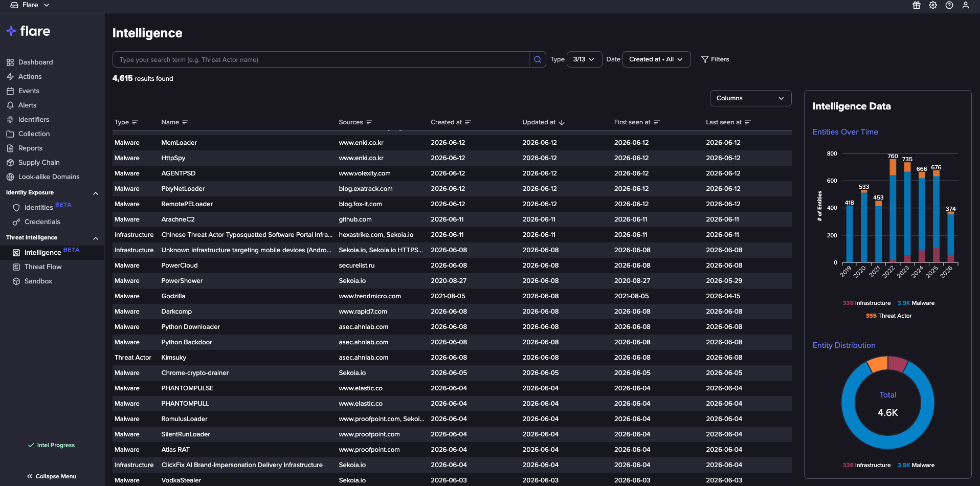The image size is (980, 486).
Task: Click the Sandbox box icon
Action: [x=16, y=281]
